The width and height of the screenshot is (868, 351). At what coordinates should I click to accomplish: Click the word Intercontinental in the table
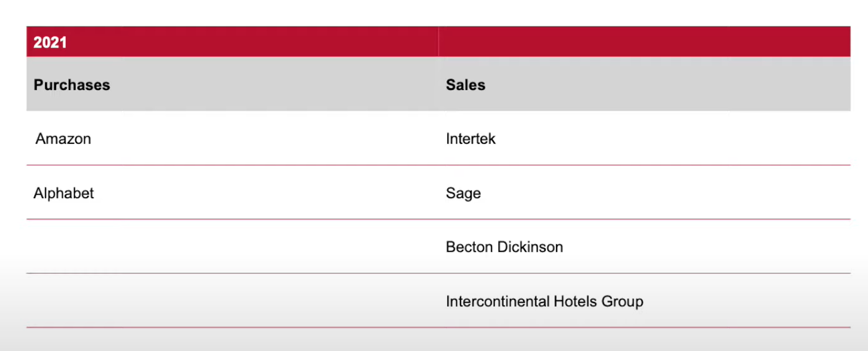(497, 302)
